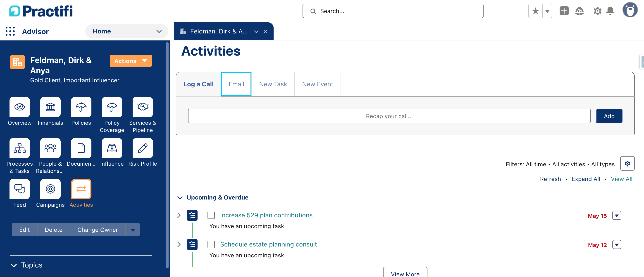Click the Add button
Viewport: 644px width, 277px height.
pyautogui.click(x=609, y=116)
